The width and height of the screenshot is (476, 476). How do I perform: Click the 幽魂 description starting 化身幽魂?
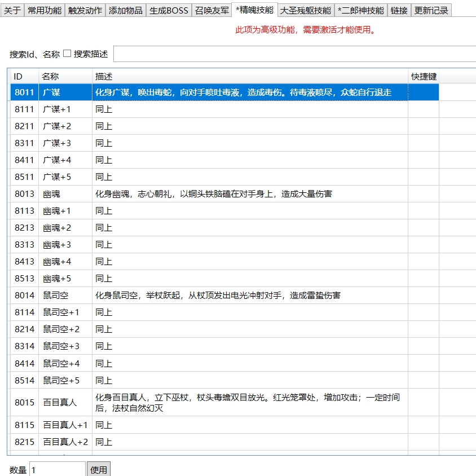[x=250, y=193]
